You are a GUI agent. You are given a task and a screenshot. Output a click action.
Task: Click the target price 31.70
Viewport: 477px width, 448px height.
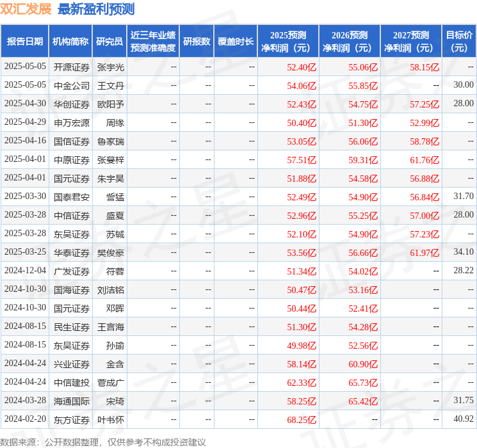464,196
